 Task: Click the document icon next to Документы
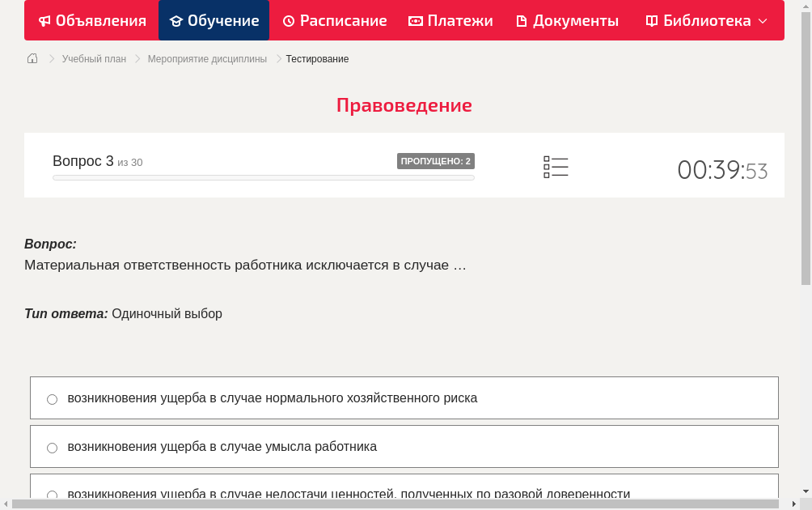point(522,20)
